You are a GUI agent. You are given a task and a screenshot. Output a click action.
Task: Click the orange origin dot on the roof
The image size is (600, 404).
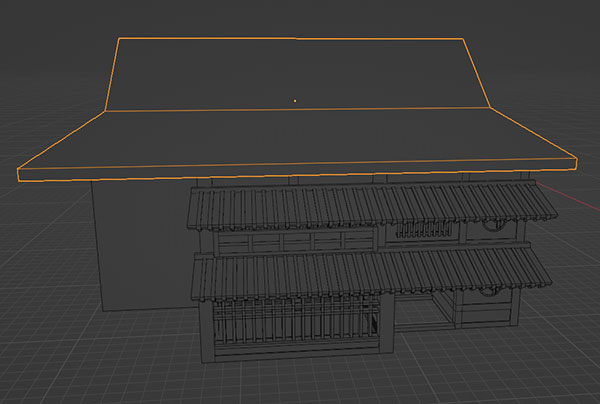click(x=294, y=100)
